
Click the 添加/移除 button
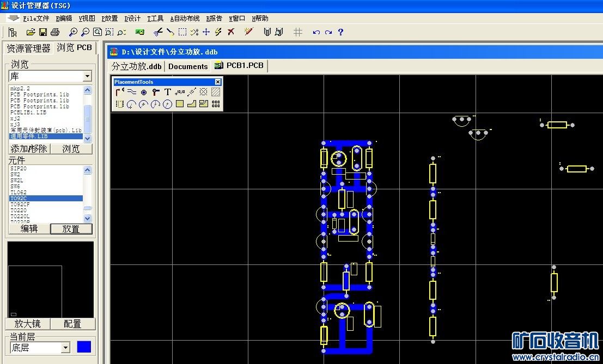(29, 149)
